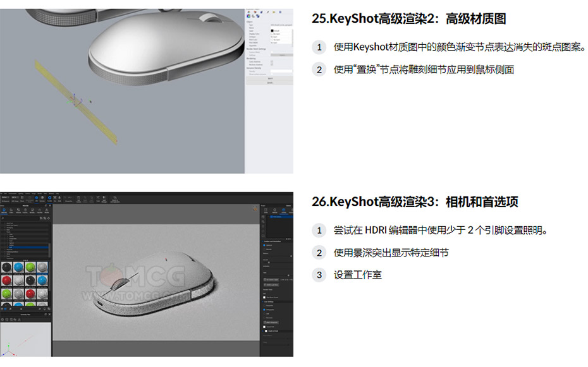The height and width of the screenshot is (367, 588).
Task: Click the Pan camera tool in ribbon
Action: coord(55,198)
